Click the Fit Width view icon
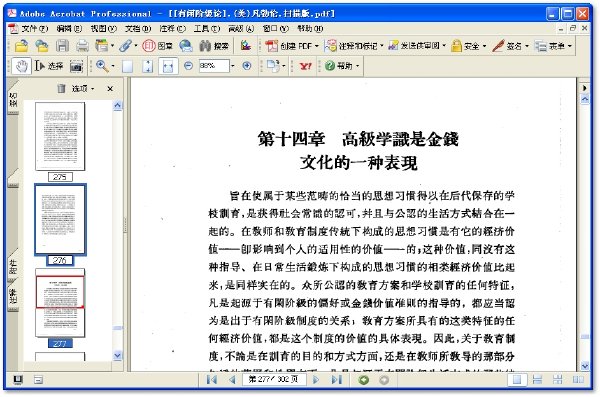 click(x=168, y=66)
